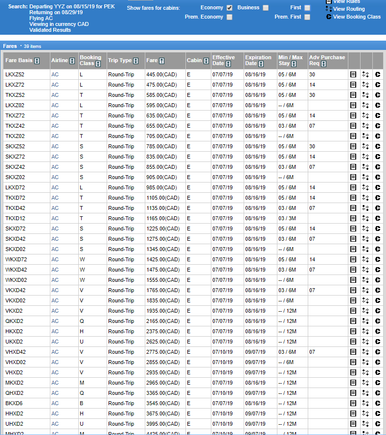Open rules icon for WKXD72 fare
Image resolution: width=386 pixels, height=435 pixels.
pos(353,259)
